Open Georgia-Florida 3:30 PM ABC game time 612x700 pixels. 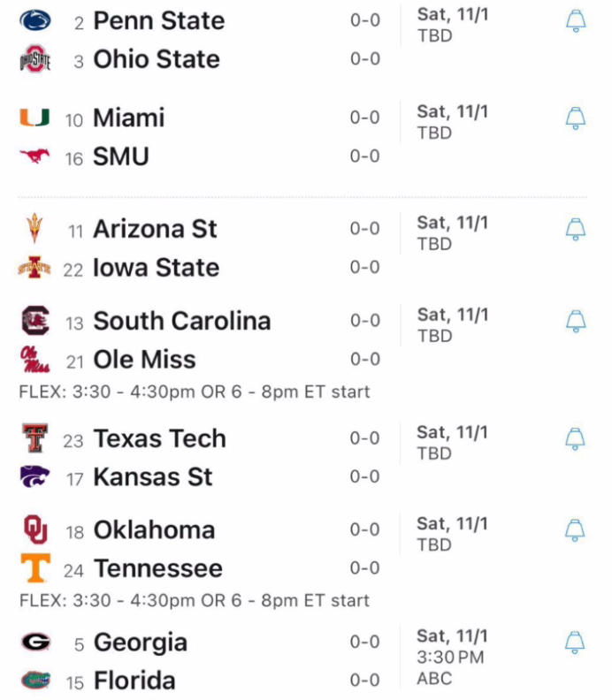click(x=450, y=657)
